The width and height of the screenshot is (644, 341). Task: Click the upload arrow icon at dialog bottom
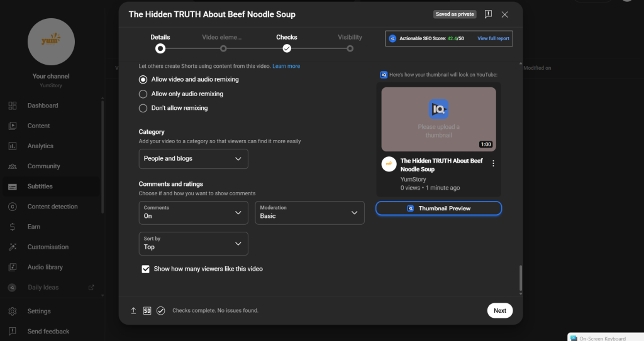pos(133,311)
